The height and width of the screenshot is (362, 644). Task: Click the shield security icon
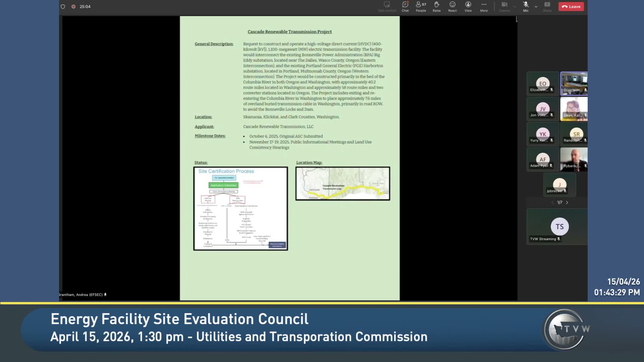63,6
